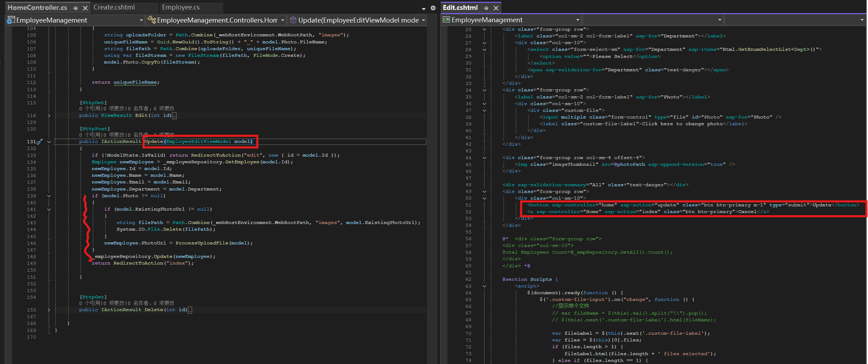This screenshot has width=868, height=364.
Task: Close the HomeController.cs tab
Action: pyautogui.click(x=85, y=8)
